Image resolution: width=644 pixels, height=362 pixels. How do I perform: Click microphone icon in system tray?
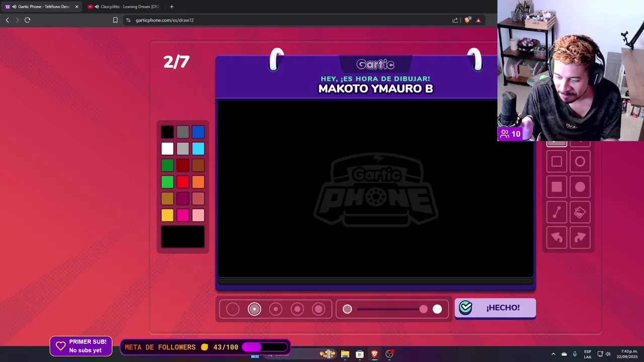(575, 354)
